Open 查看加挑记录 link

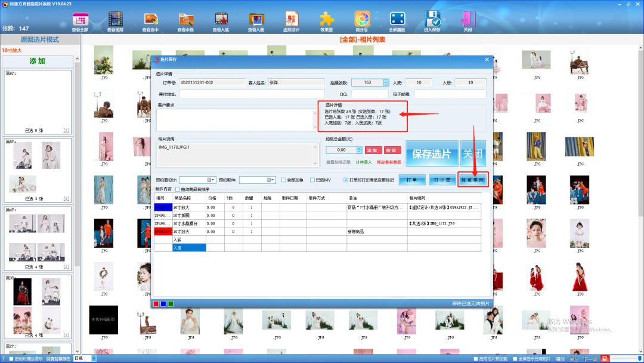coord(339,162)
